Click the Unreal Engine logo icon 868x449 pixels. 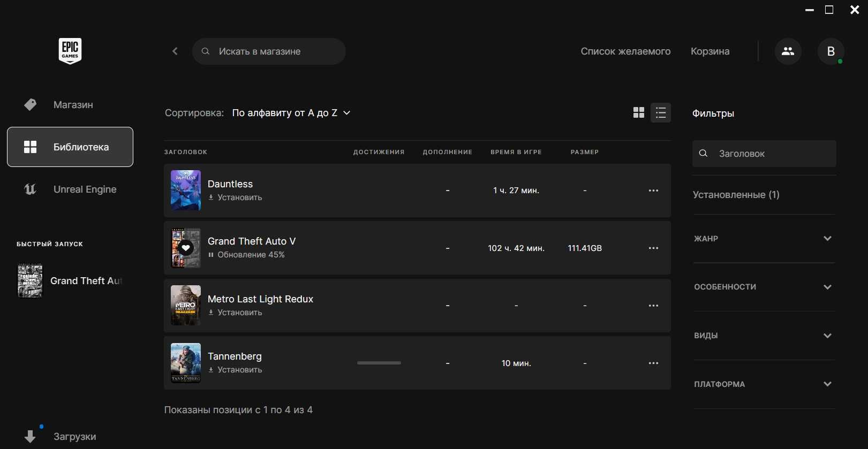pos(31,189)
